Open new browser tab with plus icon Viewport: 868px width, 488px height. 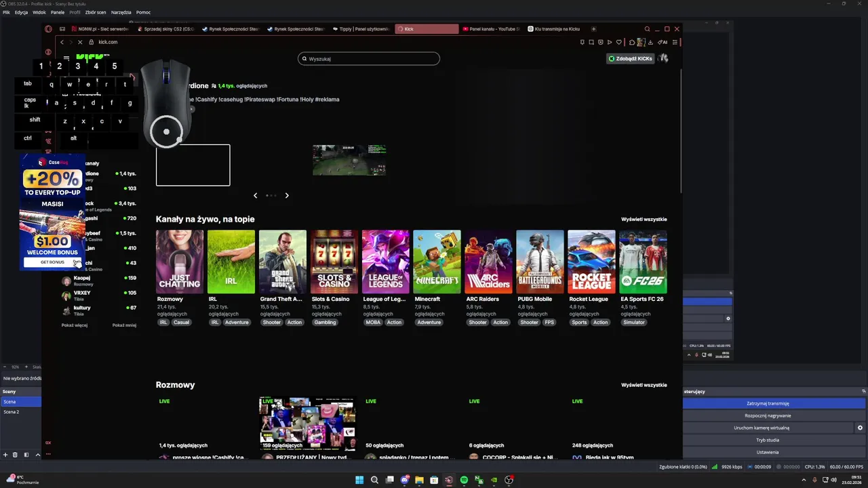pos(593,29)
